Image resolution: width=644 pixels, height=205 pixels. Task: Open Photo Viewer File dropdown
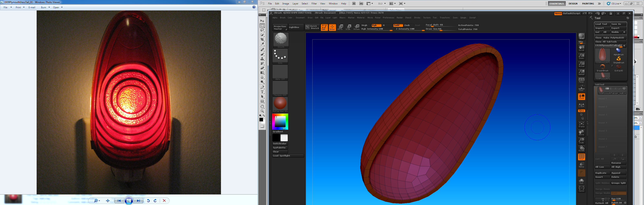point(7,7)
